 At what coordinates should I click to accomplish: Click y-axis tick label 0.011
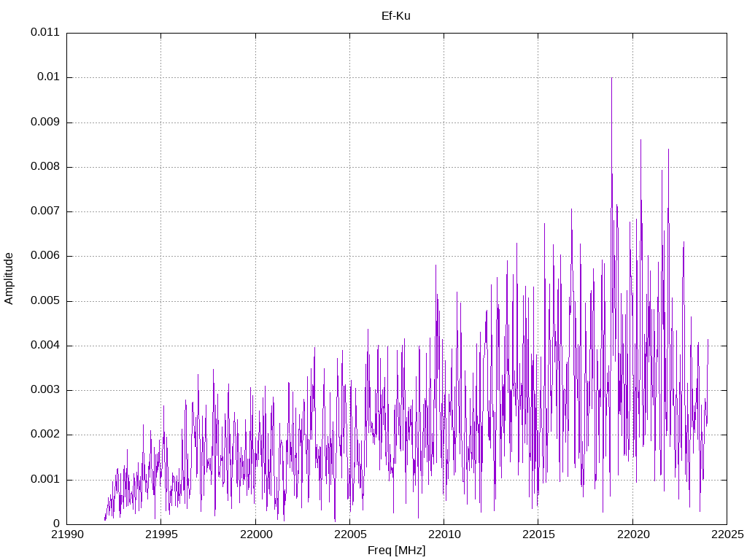click(x=45, y=32)
